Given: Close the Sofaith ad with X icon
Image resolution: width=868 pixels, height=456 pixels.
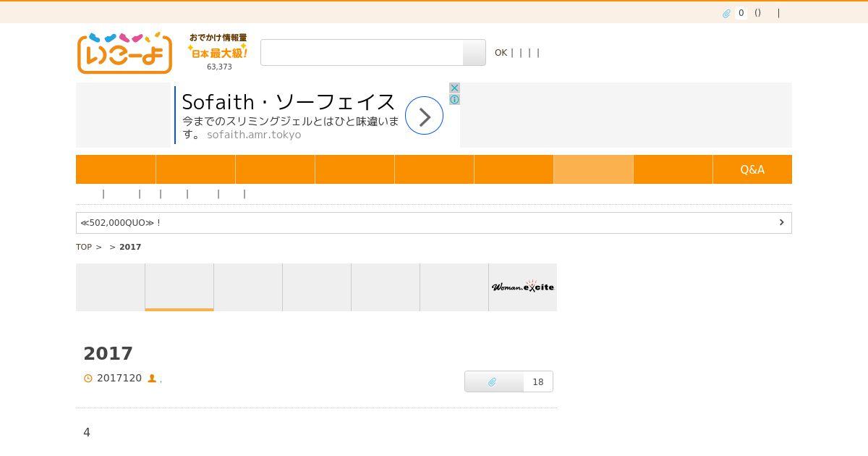Looking at the screenshot, I should pyautogui.click(x=454, y=88).
